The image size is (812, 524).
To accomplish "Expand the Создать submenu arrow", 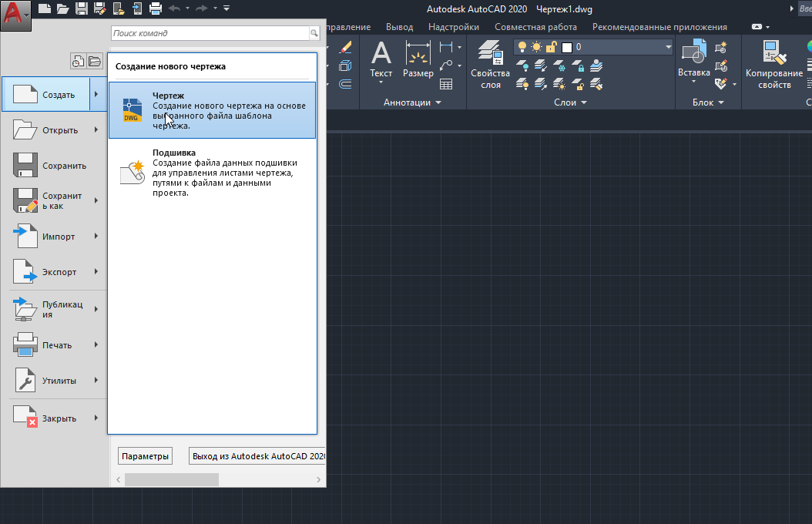I will point(97,94).
